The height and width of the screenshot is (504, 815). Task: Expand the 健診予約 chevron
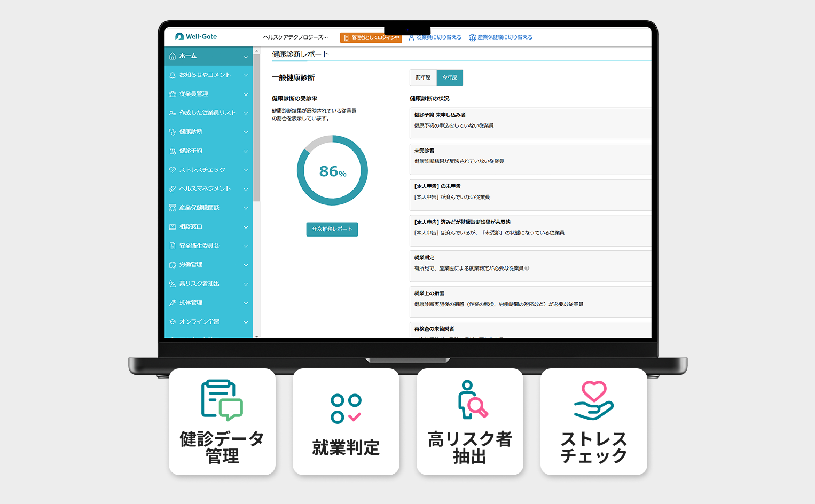pos(246,151)
